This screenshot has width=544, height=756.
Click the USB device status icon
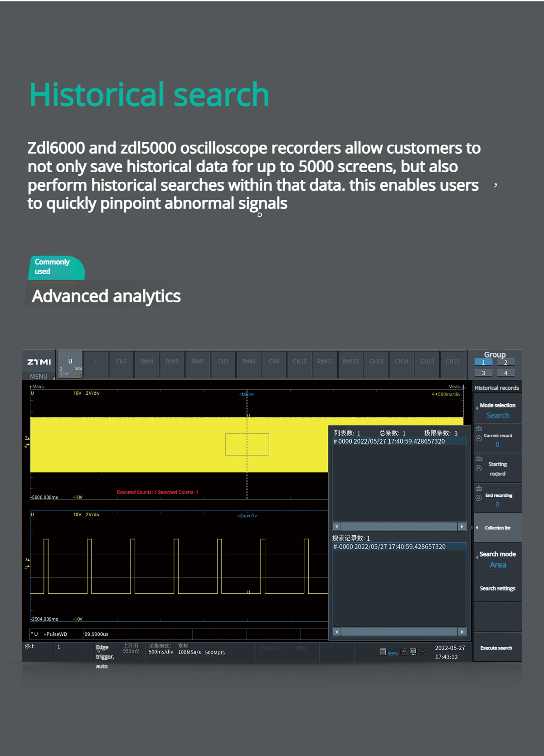pyautogui.click(x=403, y=652)
